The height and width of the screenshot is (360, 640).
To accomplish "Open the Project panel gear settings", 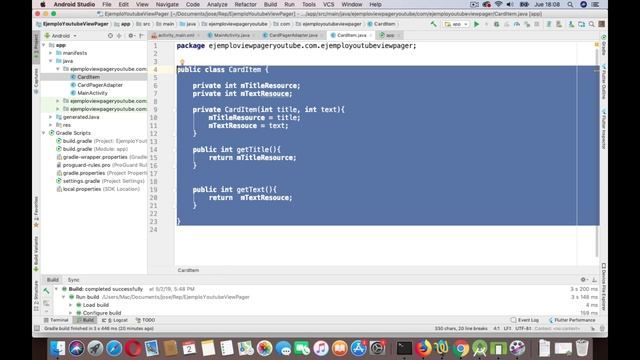I will click(x=131, y=36).
